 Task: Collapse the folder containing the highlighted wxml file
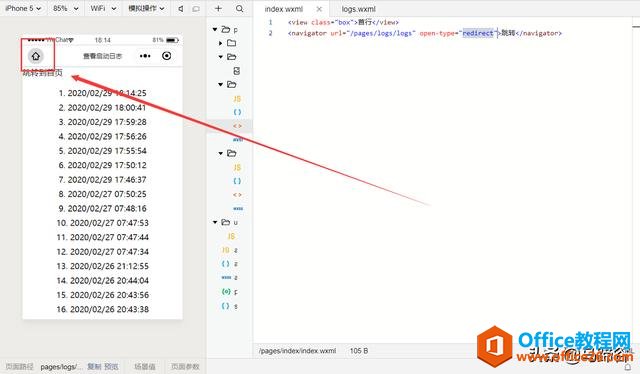(220, 85)
